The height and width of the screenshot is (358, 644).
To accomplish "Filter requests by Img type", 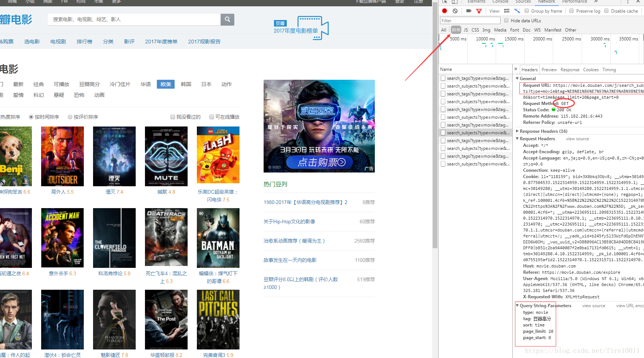I will (x=486, y=30).
